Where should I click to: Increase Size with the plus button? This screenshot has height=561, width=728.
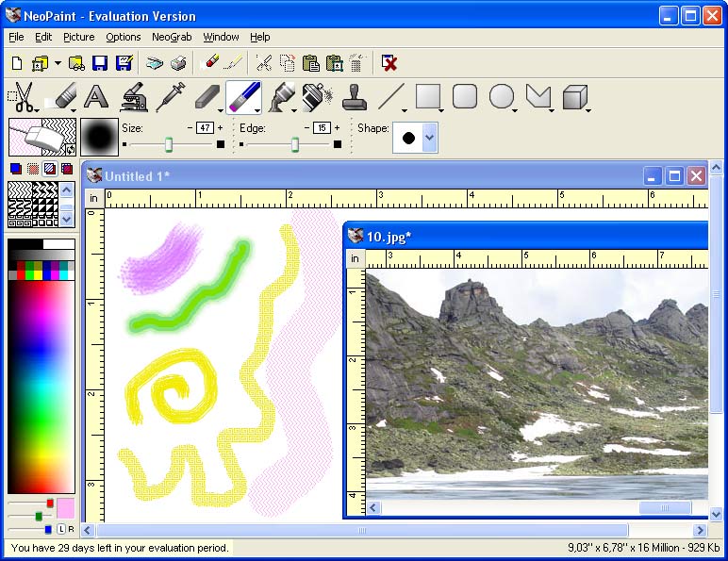220,127
